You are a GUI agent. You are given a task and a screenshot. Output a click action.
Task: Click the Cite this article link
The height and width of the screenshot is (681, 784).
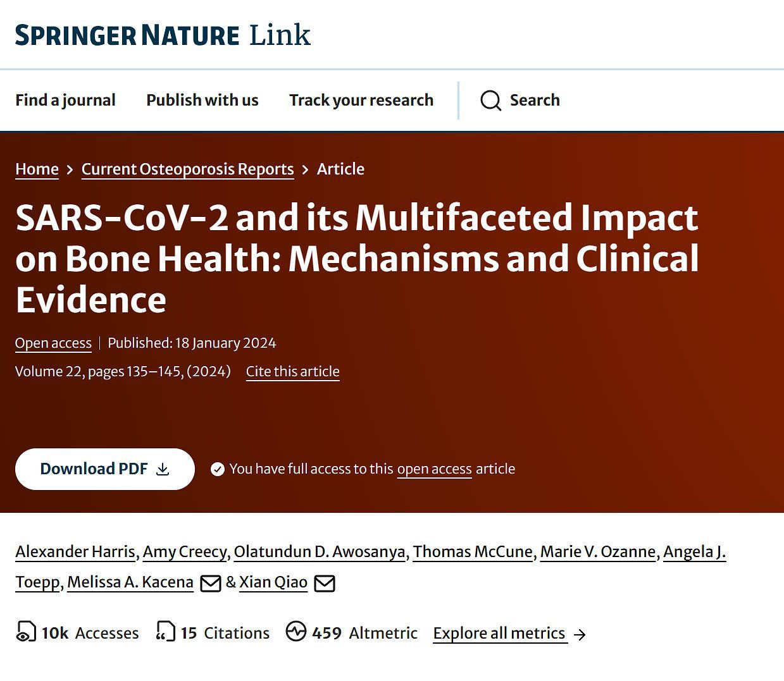[293, 372]
